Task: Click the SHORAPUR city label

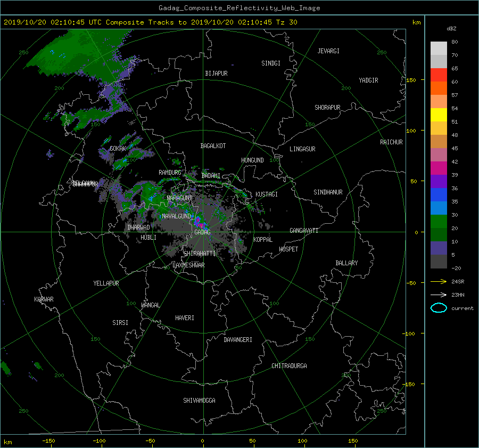Action: click(x=327, y=108)
